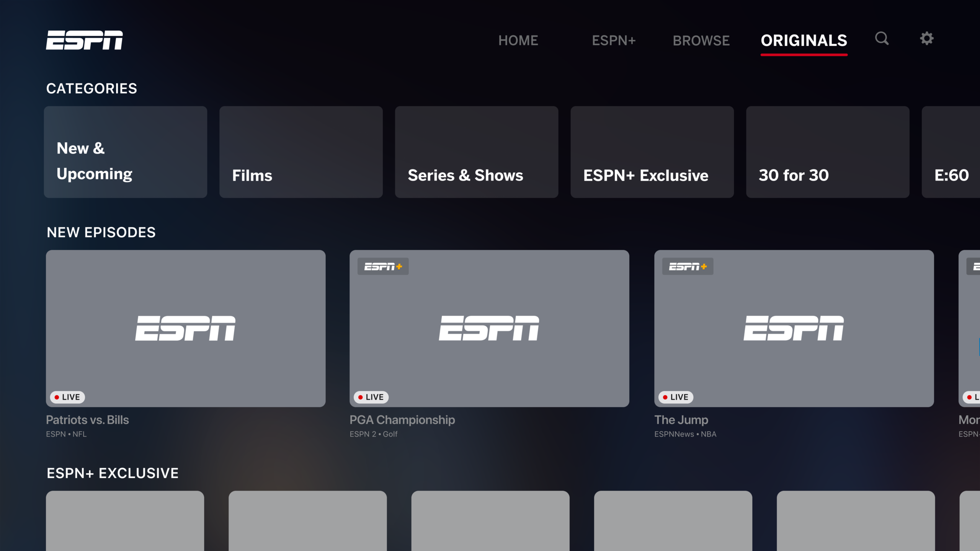
Task: Open the ESPN+ Exclusive category tile
Action: 652,152
